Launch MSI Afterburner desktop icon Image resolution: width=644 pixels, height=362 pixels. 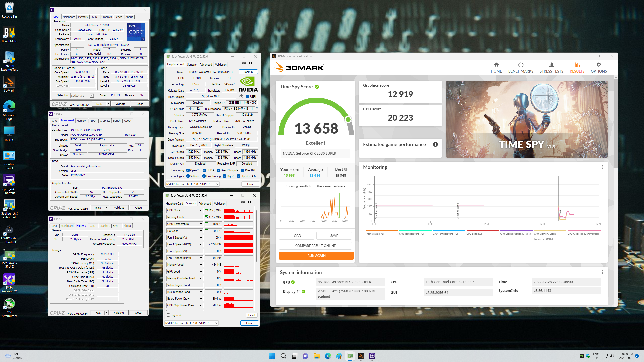[9, 307]
